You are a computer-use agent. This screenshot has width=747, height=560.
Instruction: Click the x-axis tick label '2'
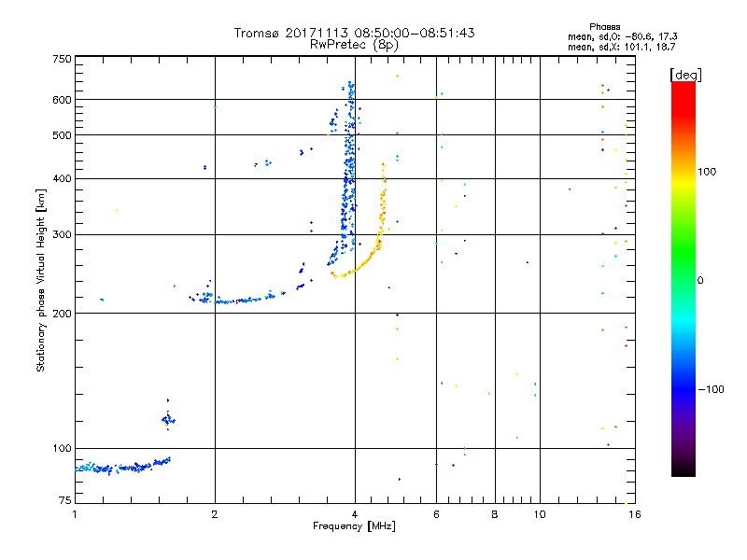(x=215, y=514)
